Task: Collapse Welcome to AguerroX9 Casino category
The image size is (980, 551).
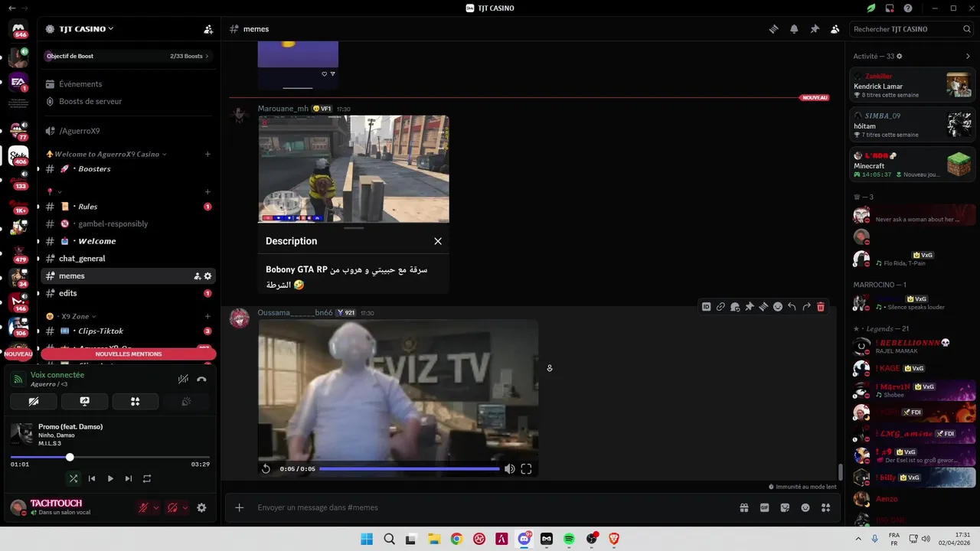Action: [106, 154]
